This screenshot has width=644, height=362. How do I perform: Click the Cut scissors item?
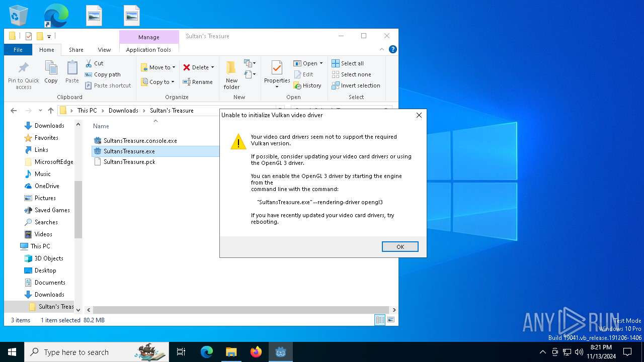pyautogui.click(x=94, y=63)
